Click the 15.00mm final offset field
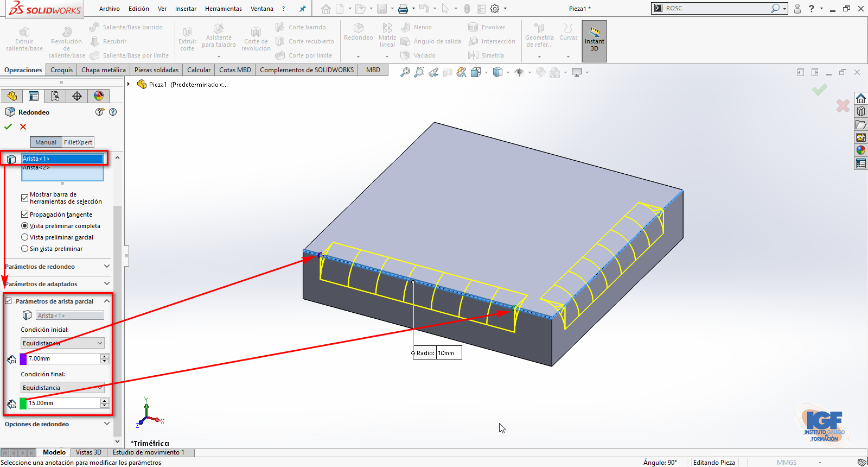The image size is (868, 467). coord(63,403)
